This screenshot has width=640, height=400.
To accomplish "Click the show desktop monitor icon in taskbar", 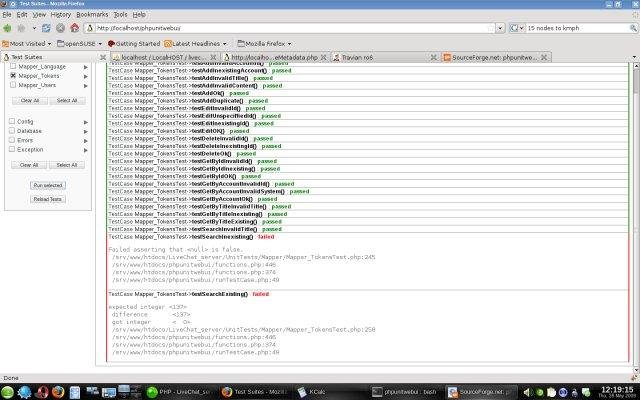I will click(109, 392).
